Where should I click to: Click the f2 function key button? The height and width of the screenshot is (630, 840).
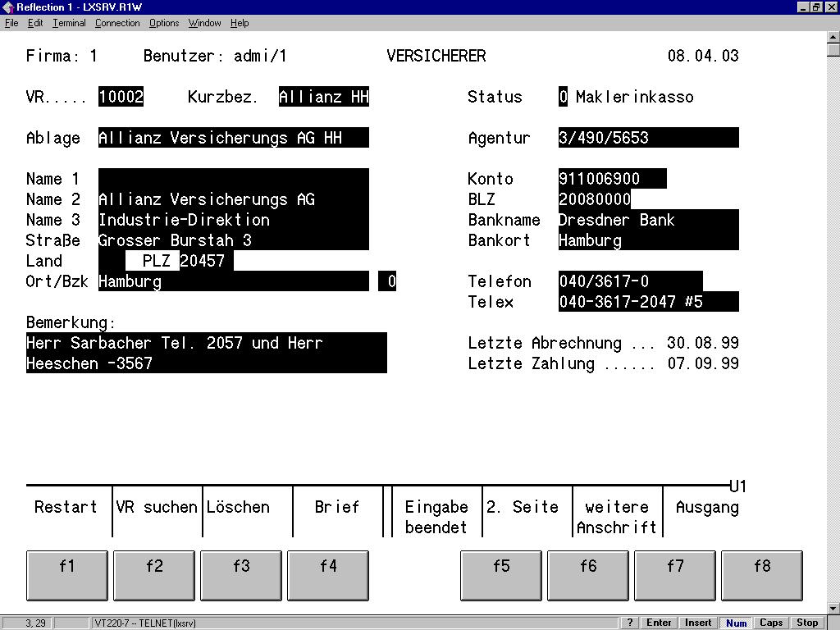click(x=154, y=575)
